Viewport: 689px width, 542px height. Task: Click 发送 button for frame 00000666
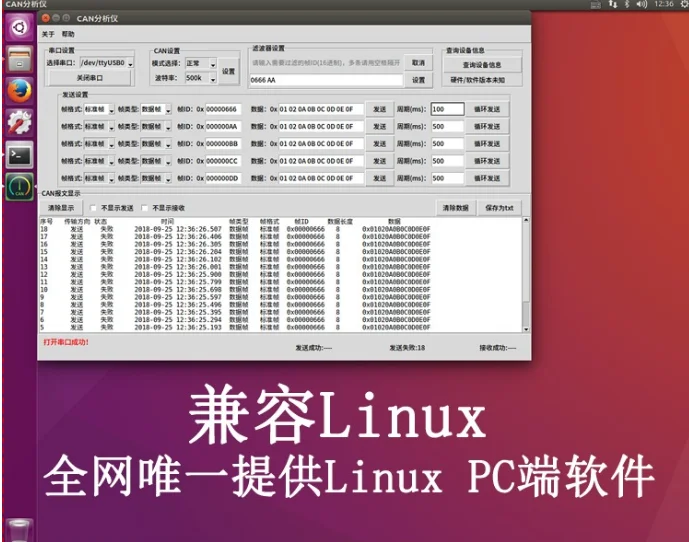click(380, 109)
